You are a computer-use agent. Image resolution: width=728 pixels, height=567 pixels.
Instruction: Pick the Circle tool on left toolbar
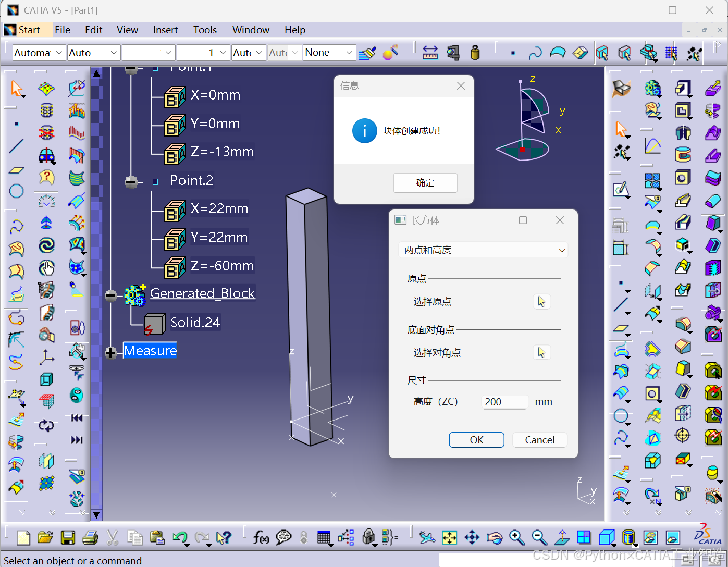point(17,191)
